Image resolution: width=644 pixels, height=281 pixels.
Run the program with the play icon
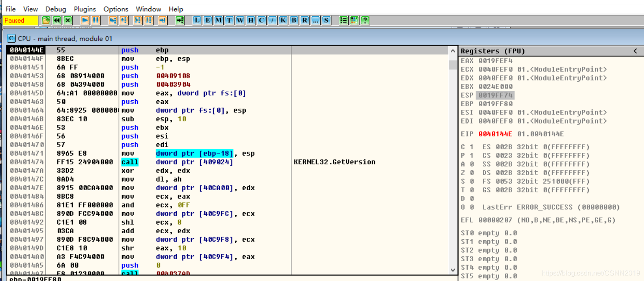coord(85,20)
